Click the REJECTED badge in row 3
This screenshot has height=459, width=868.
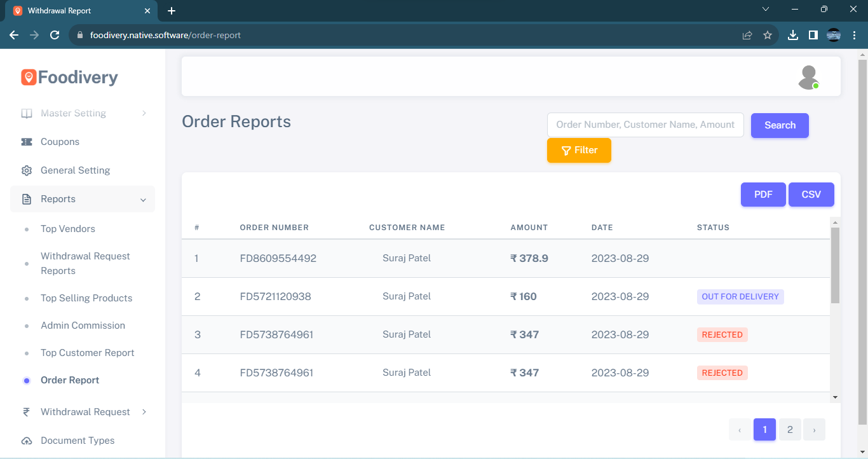722,335
